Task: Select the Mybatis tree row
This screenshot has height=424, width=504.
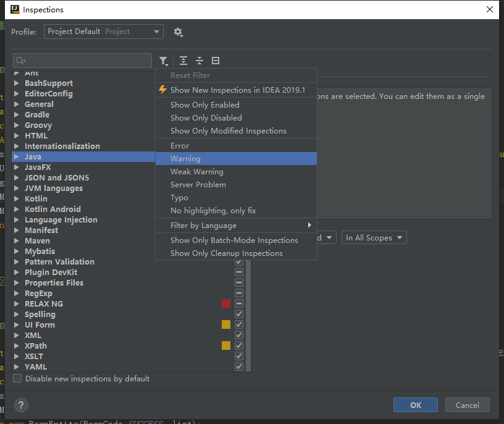Action: pyautogui.click(x=83, y=251)
